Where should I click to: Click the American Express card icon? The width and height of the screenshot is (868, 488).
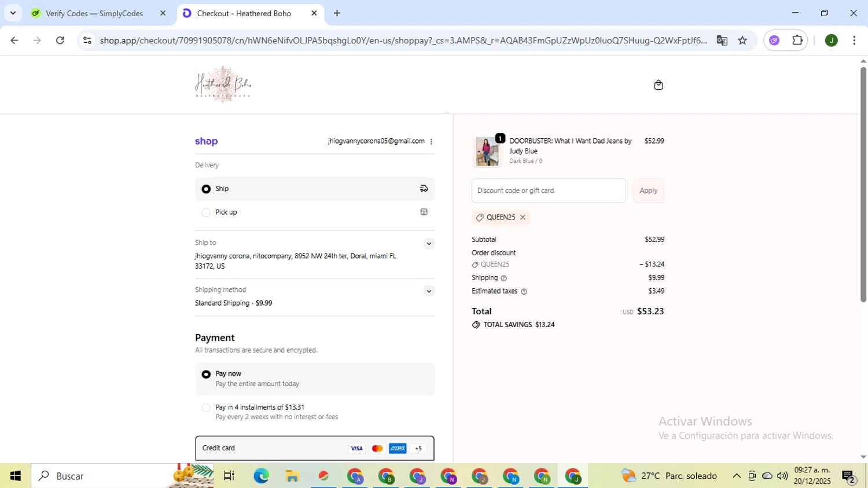(x=398, y=449)
